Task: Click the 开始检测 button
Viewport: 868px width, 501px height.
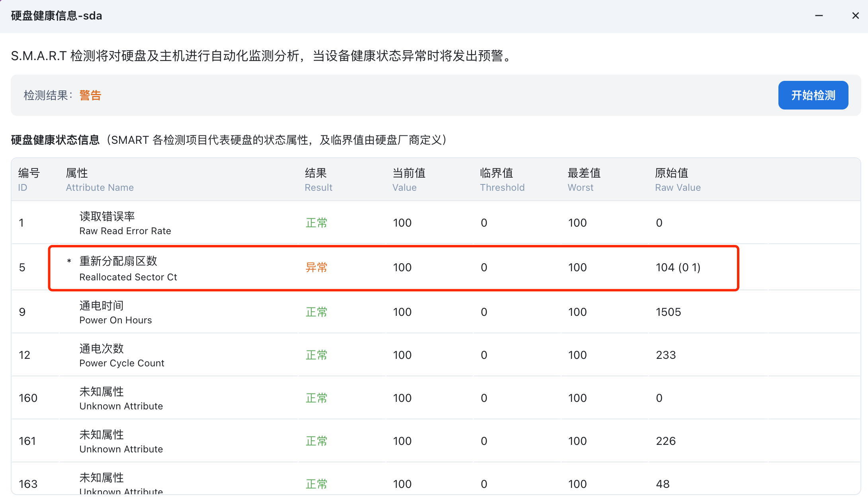Action: (x=813, y=95)
